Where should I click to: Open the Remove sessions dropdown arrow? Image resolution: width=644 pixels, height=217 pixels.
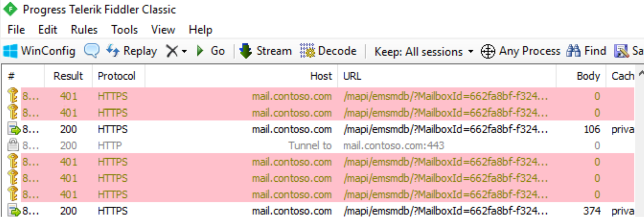(x=184, y=51)
